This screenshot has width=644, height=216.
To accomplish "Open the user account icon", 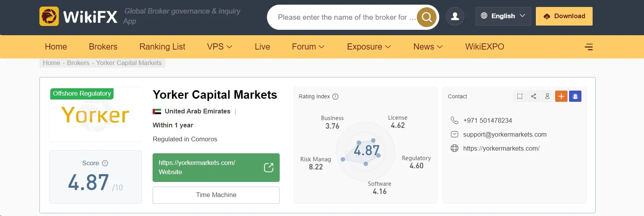I will point(455,16).
